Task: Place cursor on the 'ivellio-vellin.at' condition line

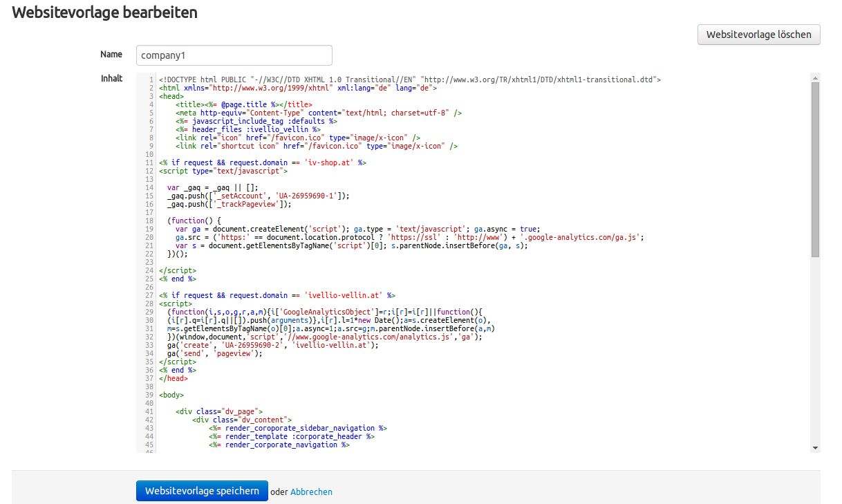Action: pos(277,295)
